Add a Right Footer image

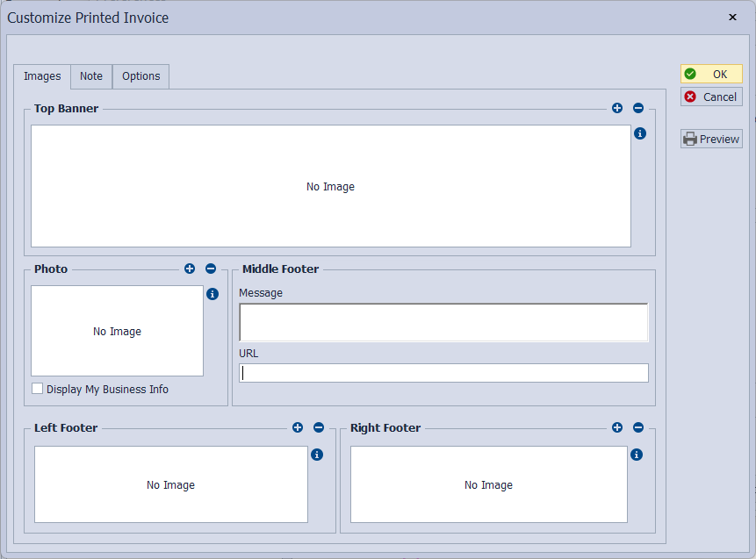[617, 427]
